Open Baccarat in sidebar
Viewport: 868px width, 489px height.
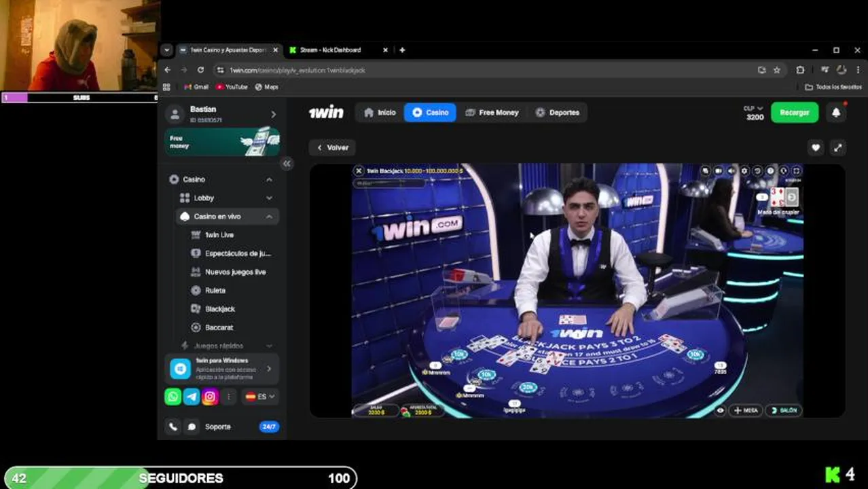click(212, 327)
